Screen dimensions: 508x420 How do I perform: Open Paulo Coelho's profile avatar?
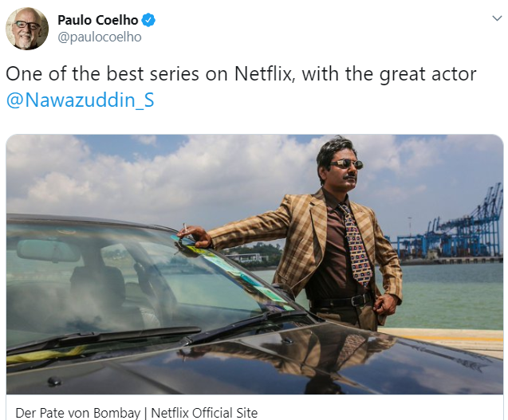click(x=27, y=29)
